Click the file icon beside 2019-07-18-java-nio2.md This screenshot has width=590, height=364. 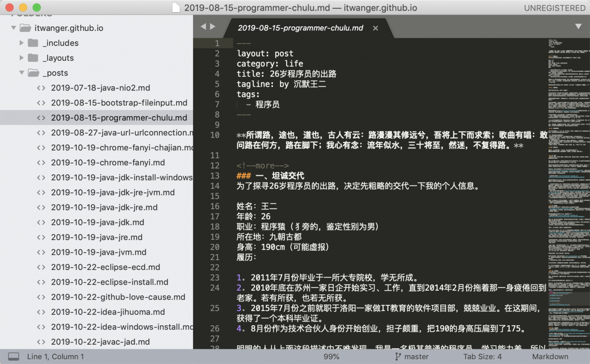coord(41,88)
